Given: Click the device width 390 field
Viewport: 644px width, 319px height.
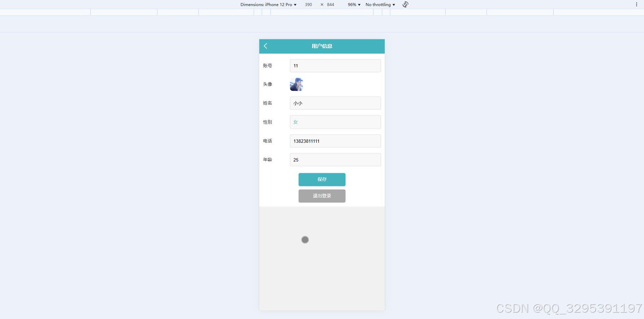Looking at the screenshot, I should (308, 4).
